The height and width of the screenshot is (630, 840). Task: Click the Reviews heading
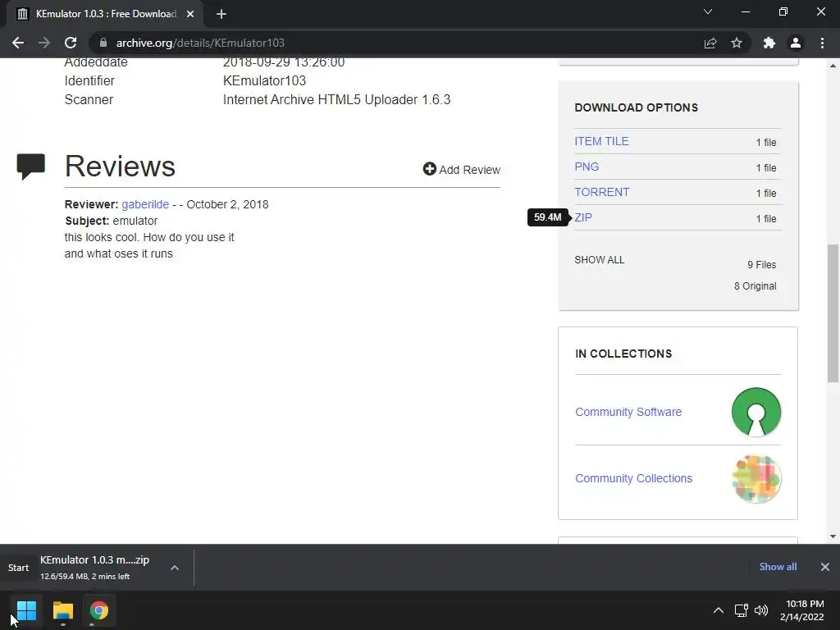(x=120, y=166)
